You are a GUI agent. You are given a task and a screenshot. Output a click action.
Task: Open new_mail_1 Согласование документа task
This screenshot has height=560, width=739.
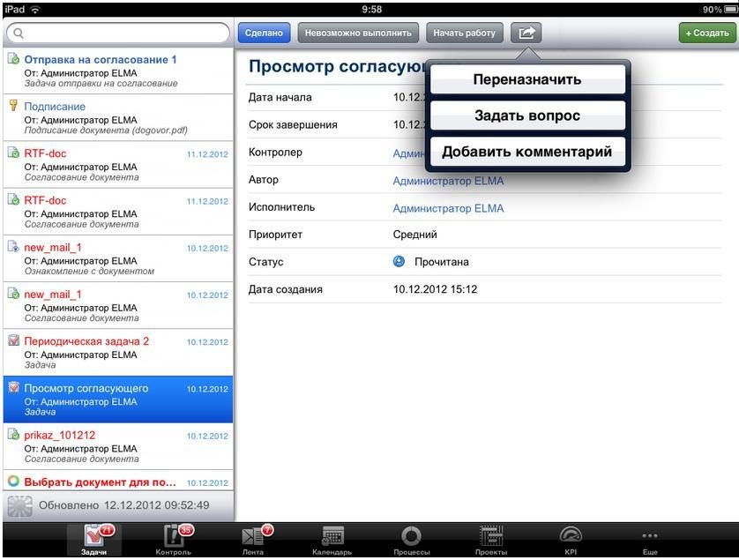(118, 305)
